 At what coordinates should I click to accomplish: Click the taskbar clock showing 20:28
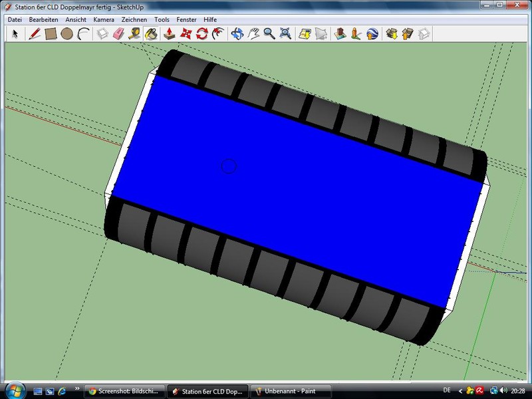(x=518, y=391)
